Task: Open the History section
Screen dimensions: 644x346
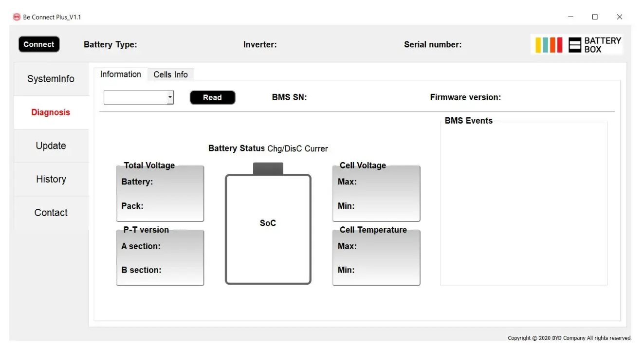Action: click(51, 179)
